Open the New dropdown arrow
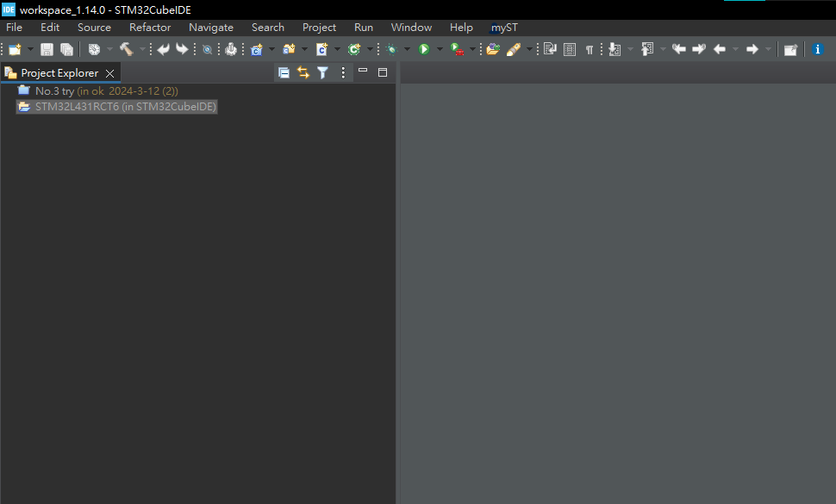Image resolution: width=836 pixels, height=504 pixels. (x=30, y=50)
